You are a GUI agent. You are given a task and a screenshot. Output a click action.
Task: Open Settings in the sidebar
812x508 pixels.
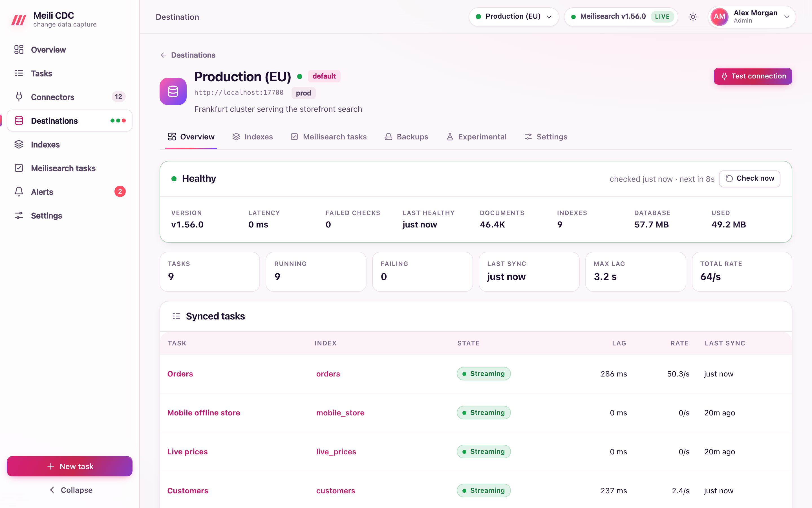[x=70, y=215]
